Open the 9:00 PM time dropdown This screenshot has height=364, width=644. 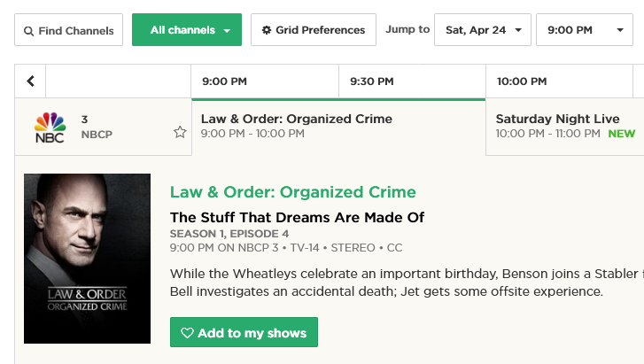click(x=584, y=30)
